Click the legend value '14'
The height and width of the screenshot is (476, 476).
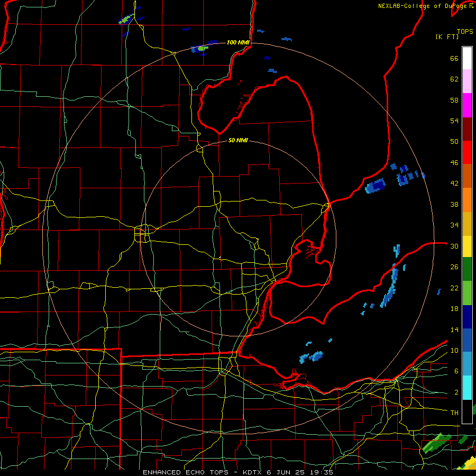click(454, 330)
